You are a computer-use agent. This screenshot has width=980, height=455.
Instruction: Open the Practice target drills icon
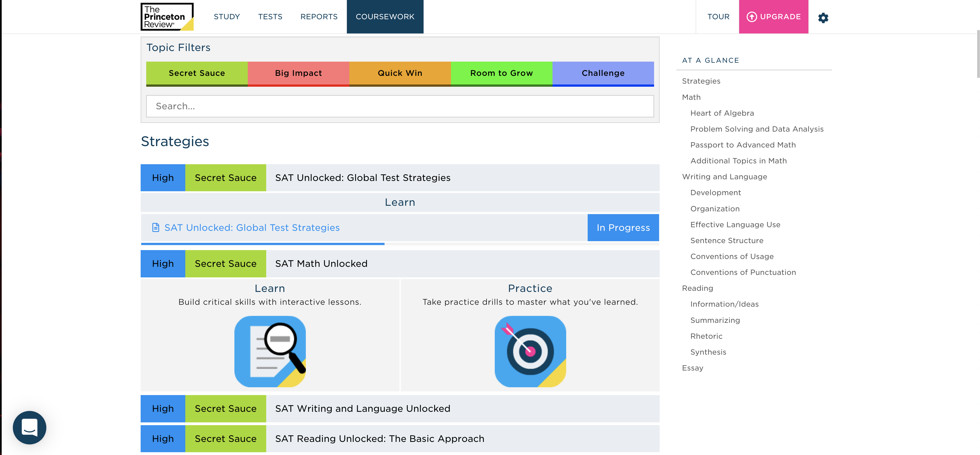click(530, 351)
